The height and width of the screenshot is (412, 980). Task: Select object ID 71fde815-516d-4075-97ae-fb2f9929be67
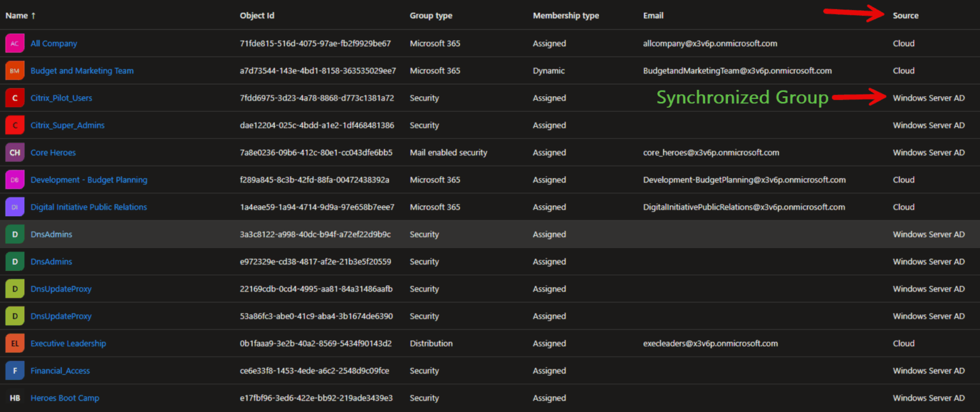315,43
